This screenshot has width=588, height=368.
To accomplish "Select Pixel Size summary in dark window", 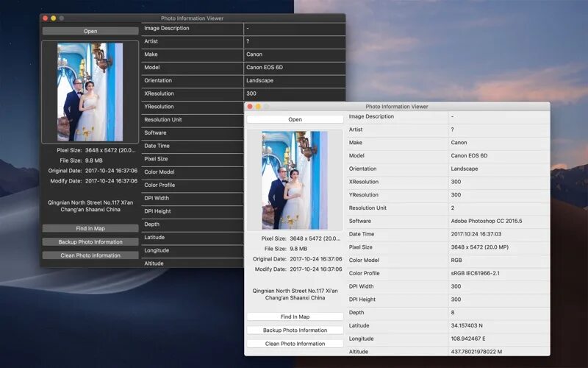I will pos(96,150).
